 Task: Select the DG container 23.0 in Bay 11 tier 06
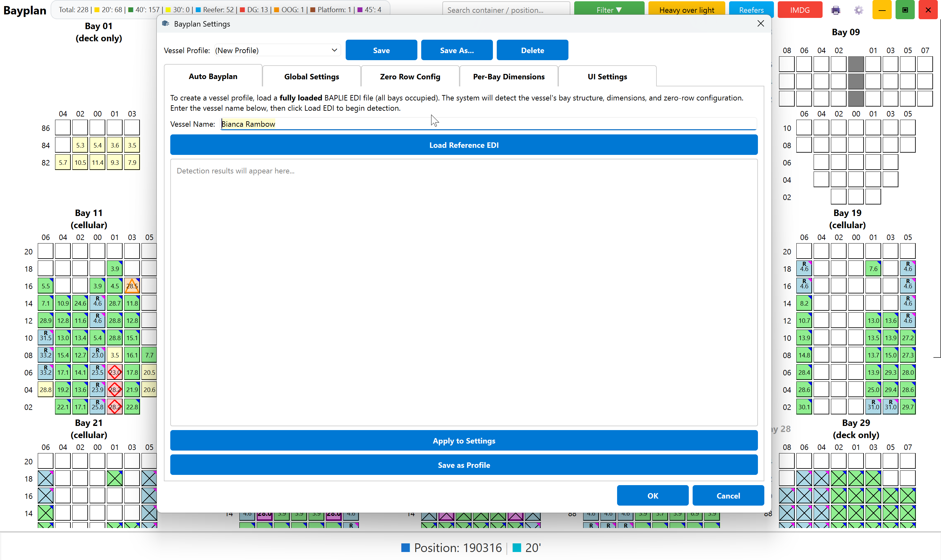[115, 372]
